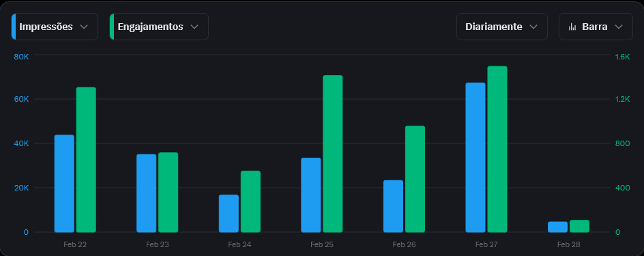Select the blue Impressões bar for Feb 23
Image resolution: width=644 pixels, height=256 pixels.
click(x=147, y=193)
